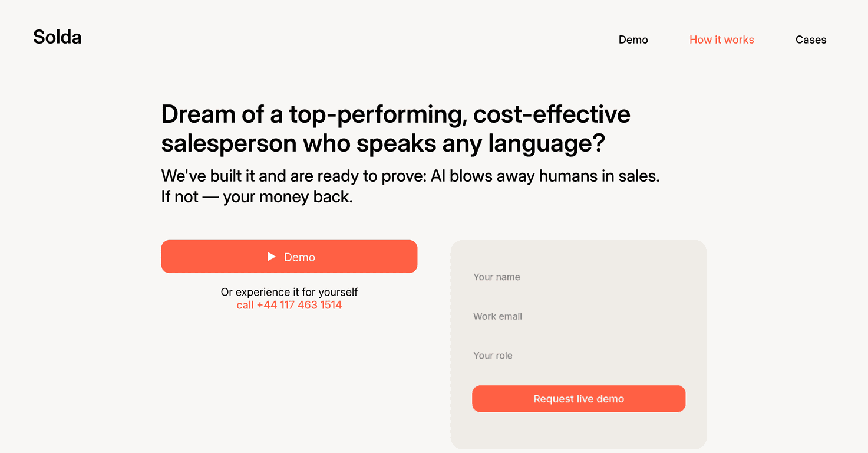
Task: Click the Demo button's white text label
Action: [299, 257]
